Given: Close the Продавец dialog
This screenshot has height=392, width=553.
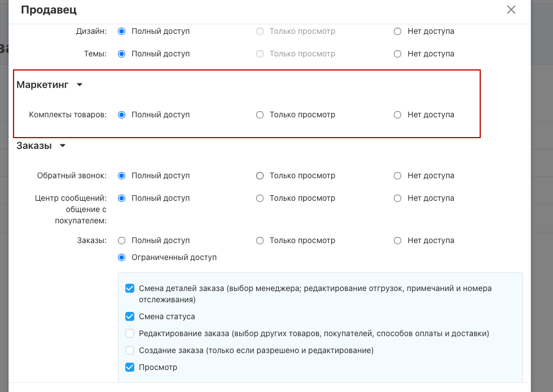Looking at the screenshot, I should (x=511, y=10).
